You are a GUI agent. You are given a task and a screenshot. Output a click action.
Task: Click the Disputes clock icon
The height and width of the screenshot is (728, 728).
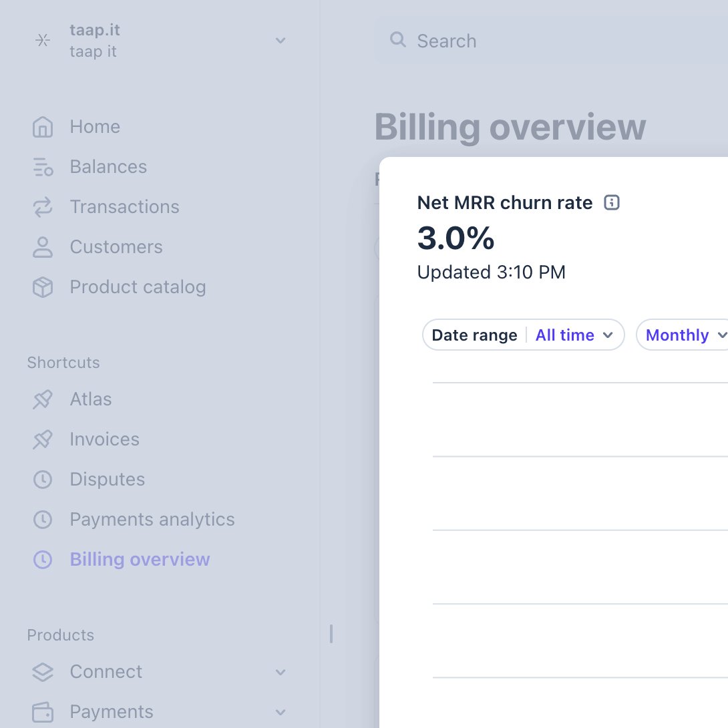43,480
